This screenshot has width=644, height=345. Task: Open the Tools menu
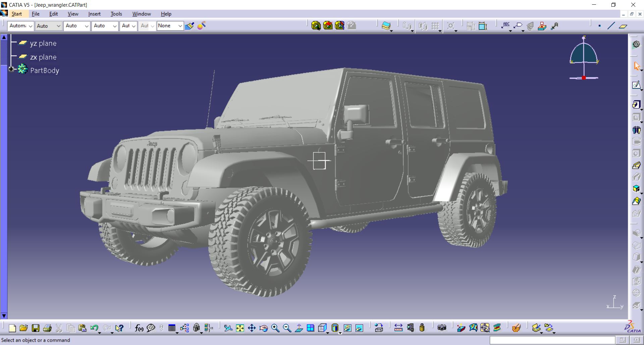point(116,14)
